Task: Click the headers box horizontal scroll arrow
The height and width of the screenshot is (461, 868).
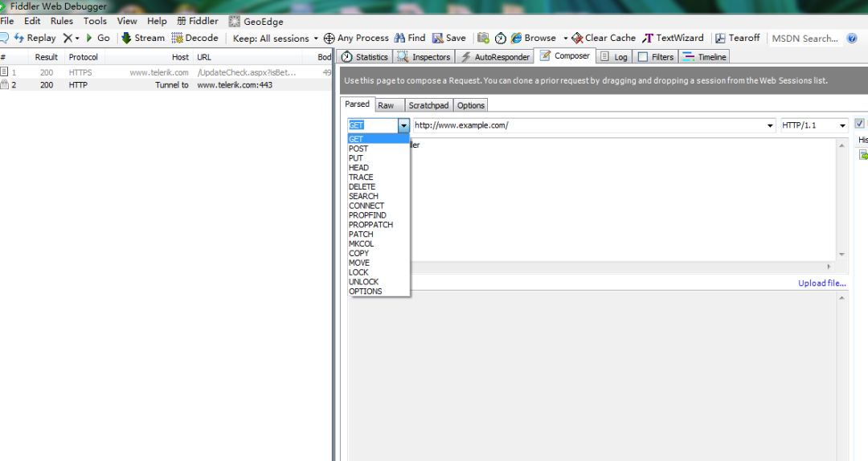Action: (x=829, y=267)
